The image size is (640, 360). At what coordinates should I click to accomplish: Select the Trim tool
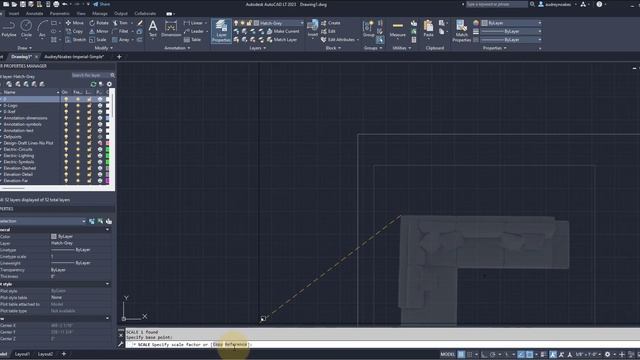120,23
